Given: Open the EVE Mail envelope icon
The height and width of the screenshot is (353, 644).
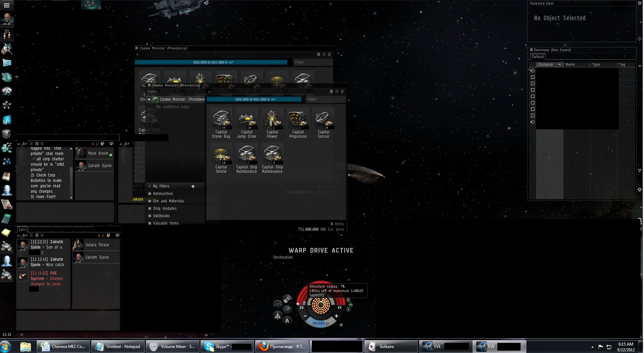Looking at the screenshot, I should coord(7,63).
